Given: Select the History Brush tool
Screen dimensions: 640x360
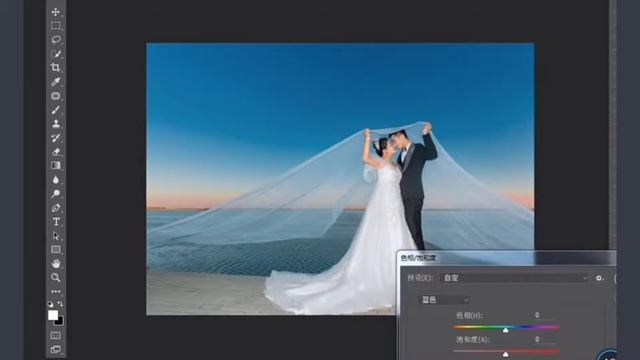Looking at the screenshot, I should pos(56,138).
